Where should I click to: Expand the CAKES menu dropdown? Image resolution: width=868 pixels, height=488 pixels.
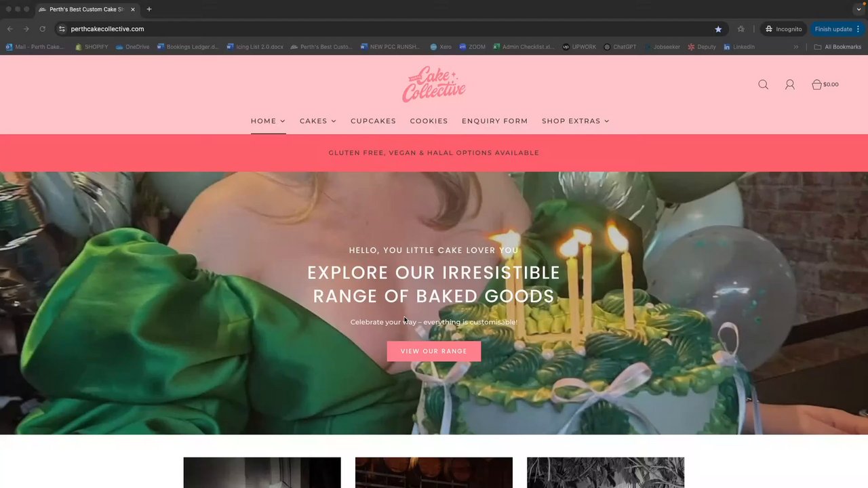pyautogui.click(x=317, y=121)
